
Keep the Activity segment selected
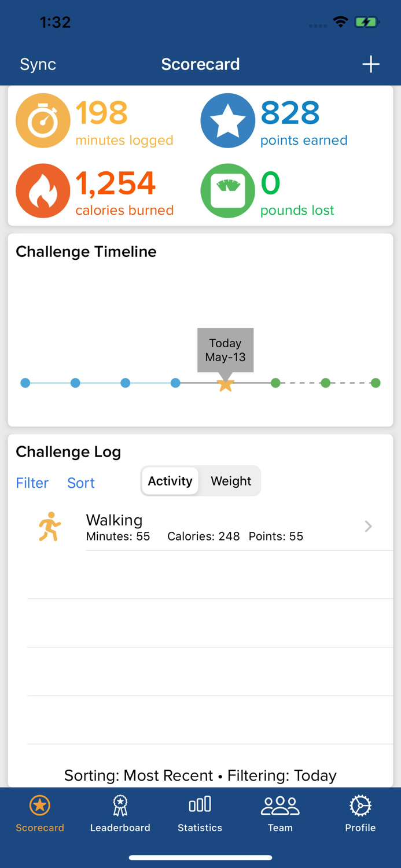pyautogui.click(x=170, y=481)
